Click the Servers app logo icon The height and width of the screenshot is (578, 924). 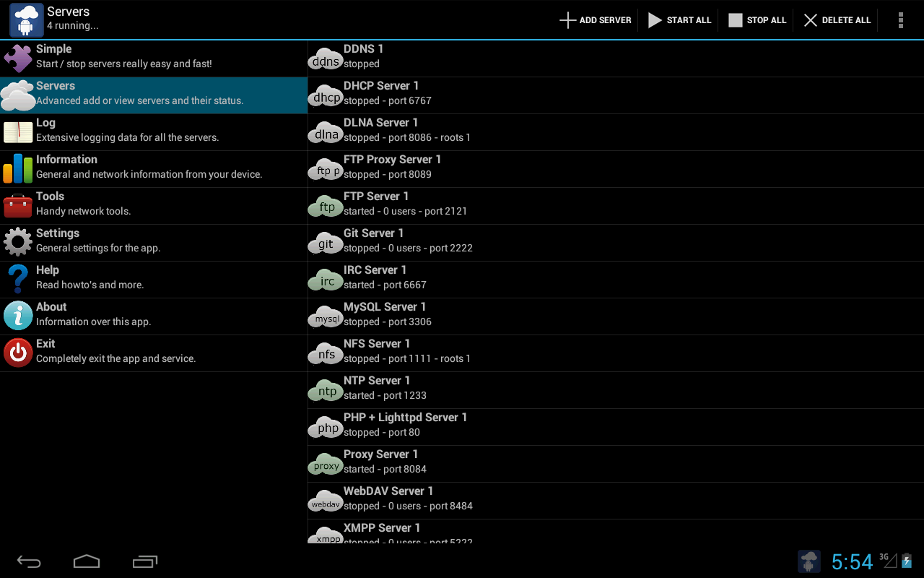point(27,20)
